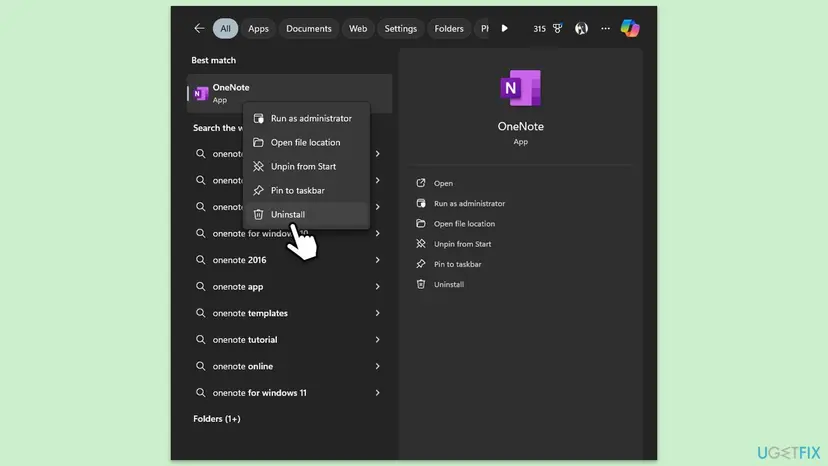Switch to the Documents filter tab
Viewport: 828px width, 466px height.
[x=309, y=29]
